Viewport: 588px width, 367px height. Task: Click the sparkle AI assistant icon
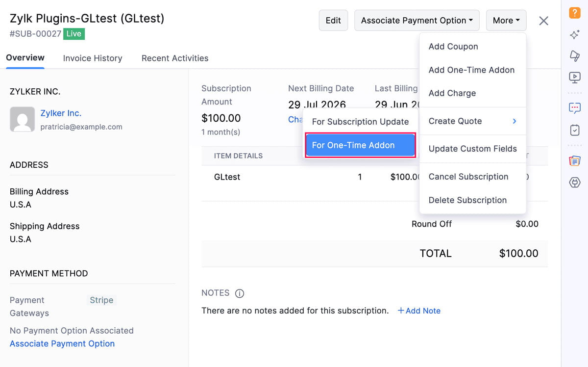tap(575, 34)
